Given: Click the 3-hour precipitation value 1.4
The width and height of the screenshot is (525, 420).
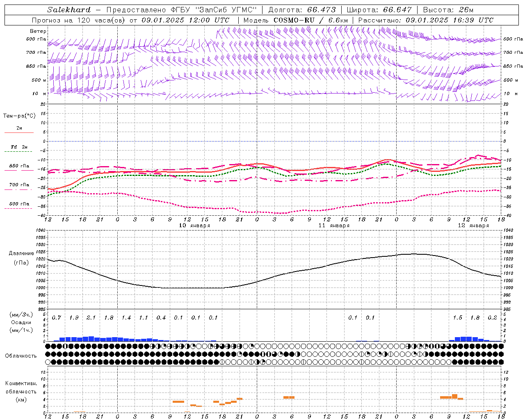Looking at the screenshot, I should 126,318.
